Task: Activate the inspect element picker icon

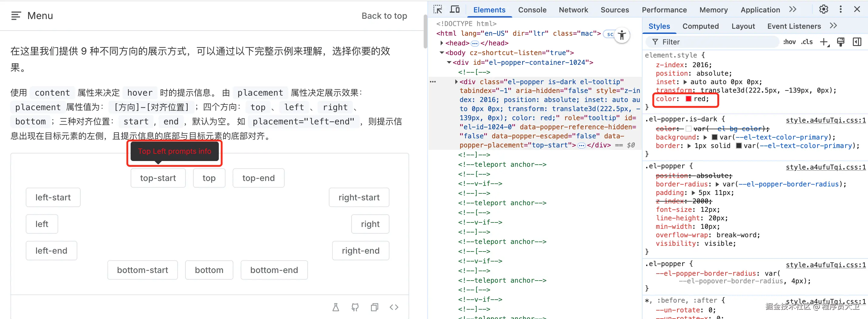Action: (437, 9)
